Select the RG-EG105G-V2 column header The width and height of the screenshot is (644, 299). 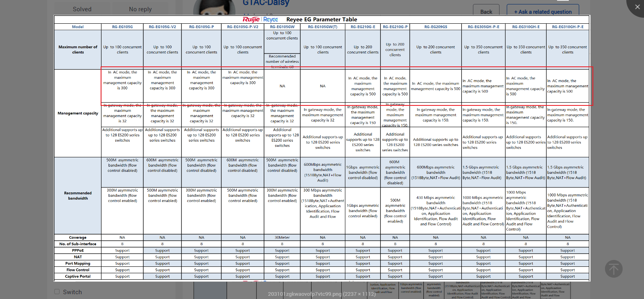click(x=162, y=27)
